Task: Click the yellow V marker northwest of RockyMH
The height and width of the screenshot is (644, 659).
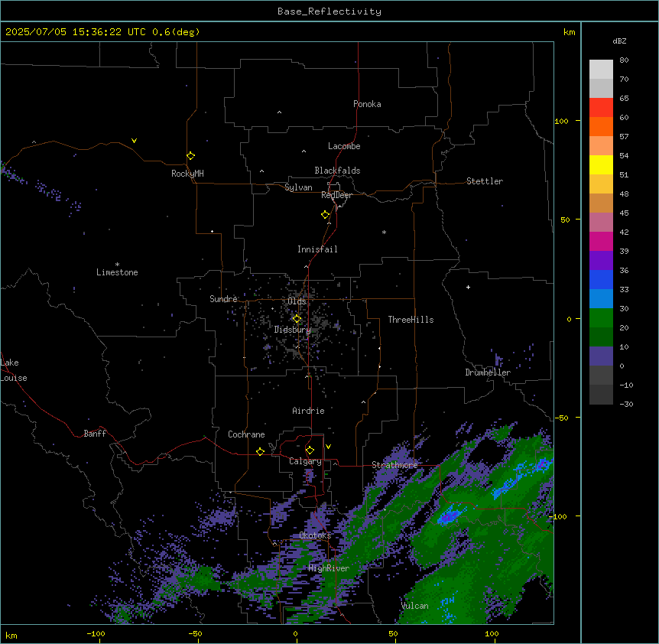Action: point(134,141)
